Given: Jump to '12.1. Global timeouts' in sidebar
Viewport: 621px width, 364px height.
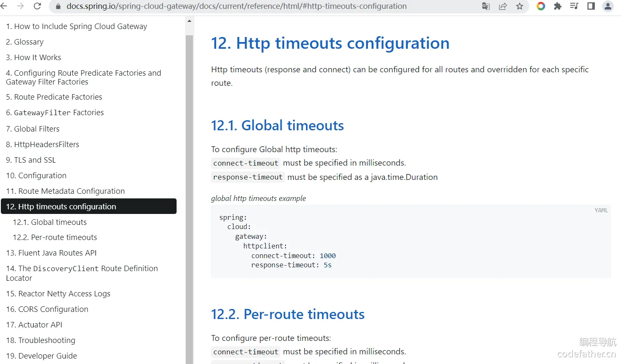Looking at the screenshot, I should pyautogui.click(x=50, y=222).
